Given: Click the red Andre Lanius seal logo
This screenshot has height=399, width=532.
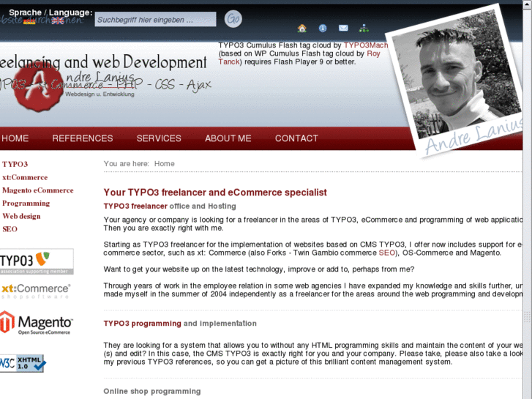Looking at the screenshot, I should tap(38, 87).
